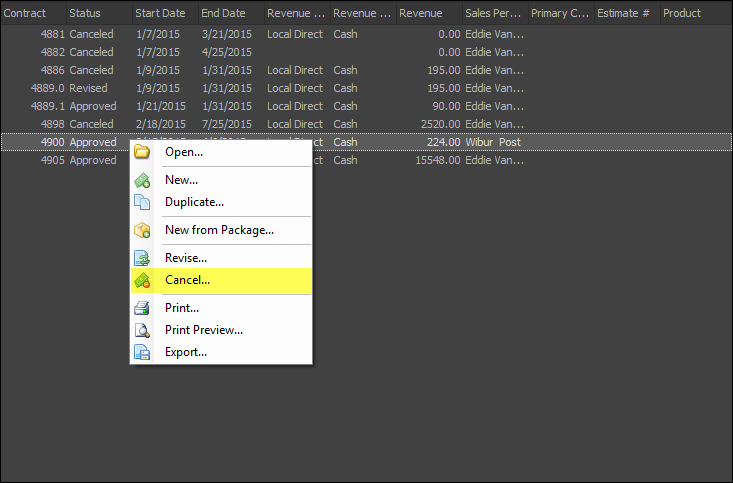The image size is (733, 483).
Task: Choose Revise... from the menu
Action: [221, 258]
